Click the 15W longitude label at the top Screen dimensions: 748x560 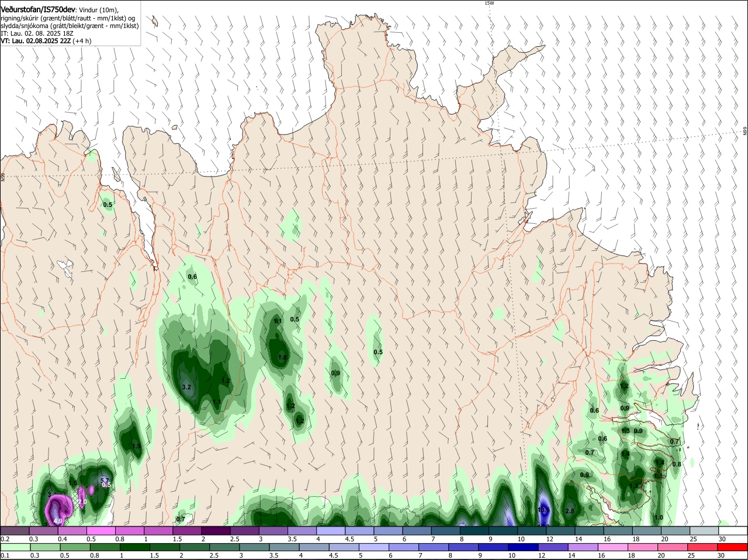click(x=489, y=3)
